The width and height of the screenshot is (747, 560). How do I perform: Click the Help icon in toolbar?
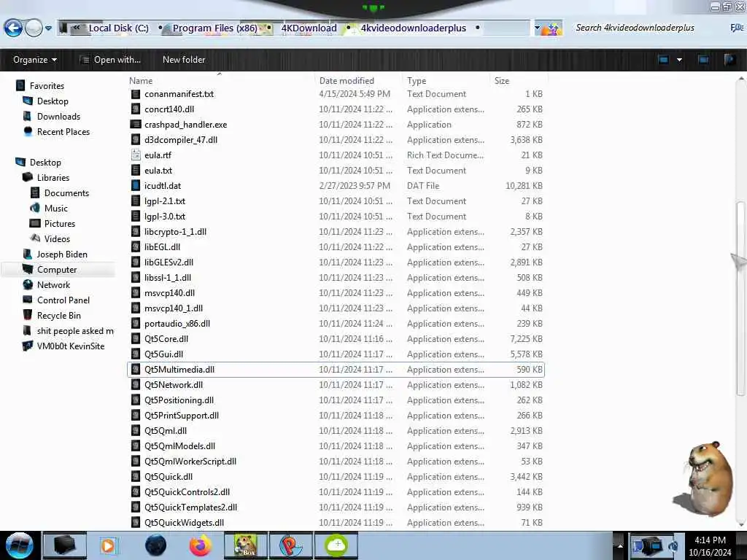tap(729, 60)
